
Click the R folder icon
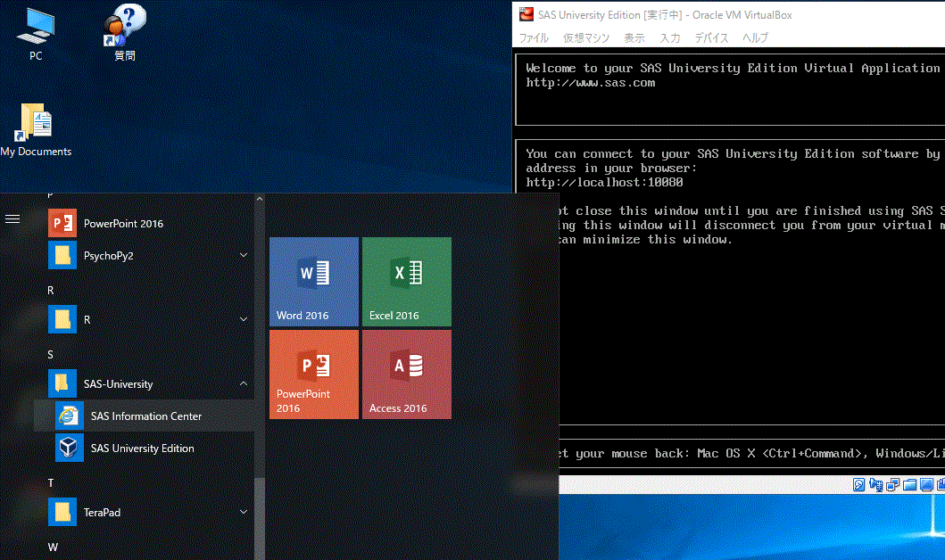(62, 320)
